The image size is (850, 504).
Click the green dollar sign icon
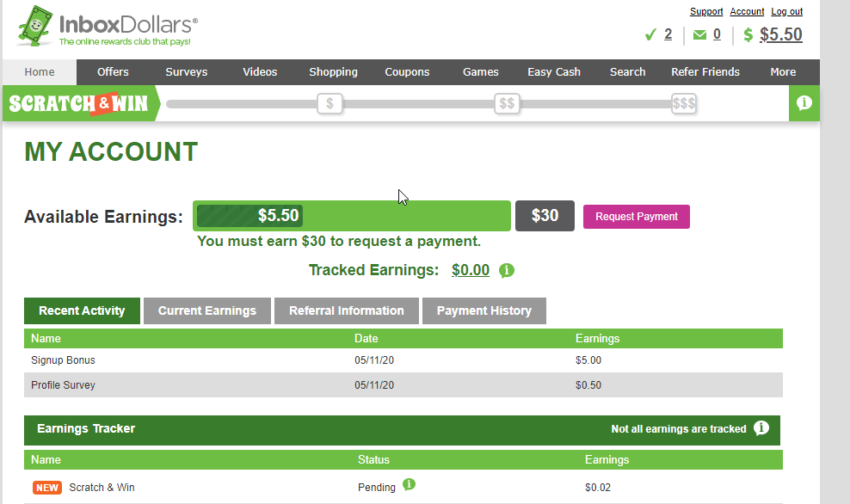click(748, 35)
